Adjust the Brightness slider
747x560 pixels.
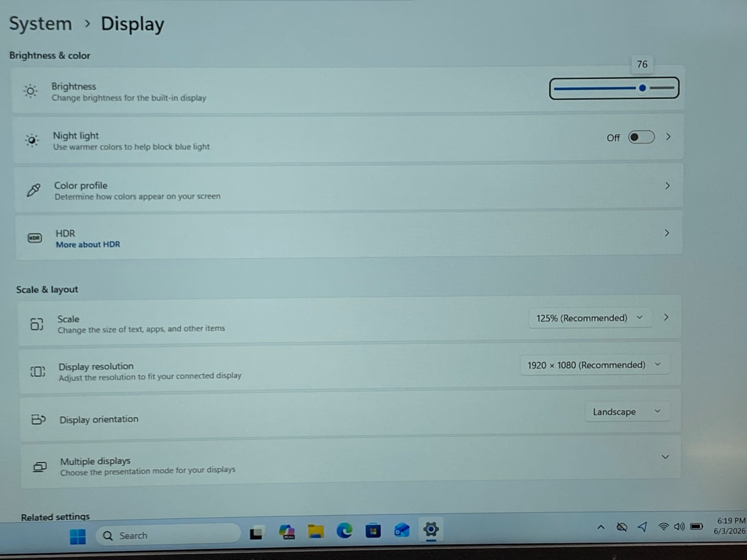point(614,88)
